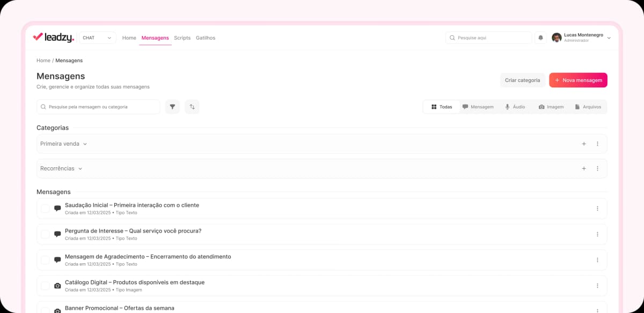Tick the checkbox beside Catálogo Digital
644x313 pixels.
pyautogui.click(x=45, y=286)
